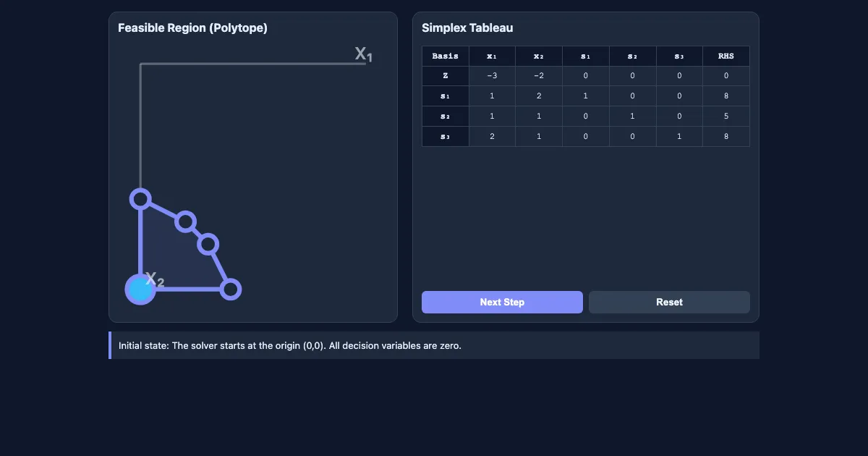868x456 pixels.
Task: Click the x₁ column header
Action: pyautogui.click(x=493, y=56)
